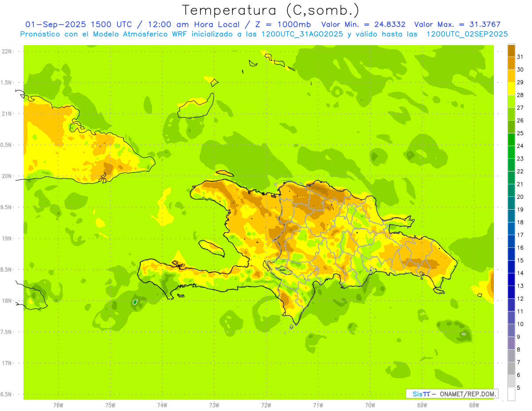Click the 'Pronóstico con el Modelo Atmósferico WRF' subtitle
Screen dimensions: 532x411
point(105,34)
